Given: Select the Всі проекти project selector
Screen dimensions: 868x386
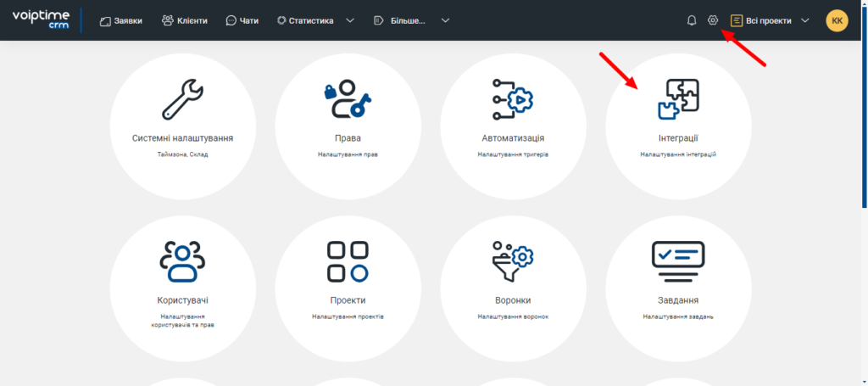Looking at the screenshot, I should point(770,20).
